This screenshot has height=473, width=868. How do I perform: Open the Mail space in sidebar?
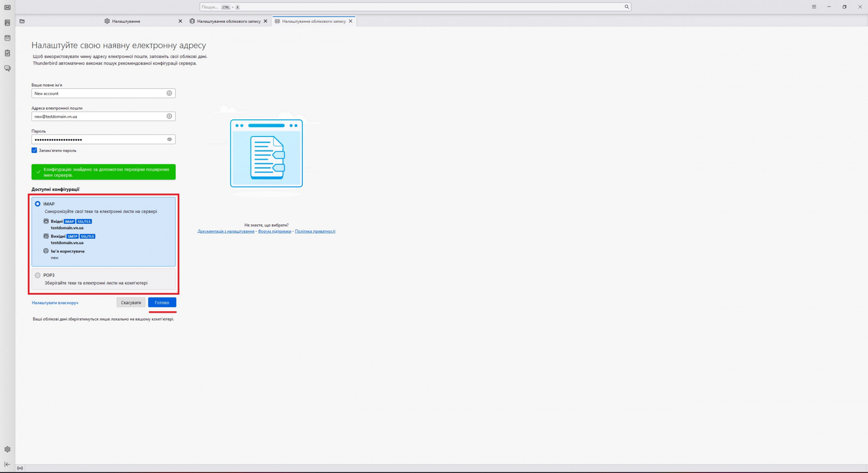click(x=7, y=7)
